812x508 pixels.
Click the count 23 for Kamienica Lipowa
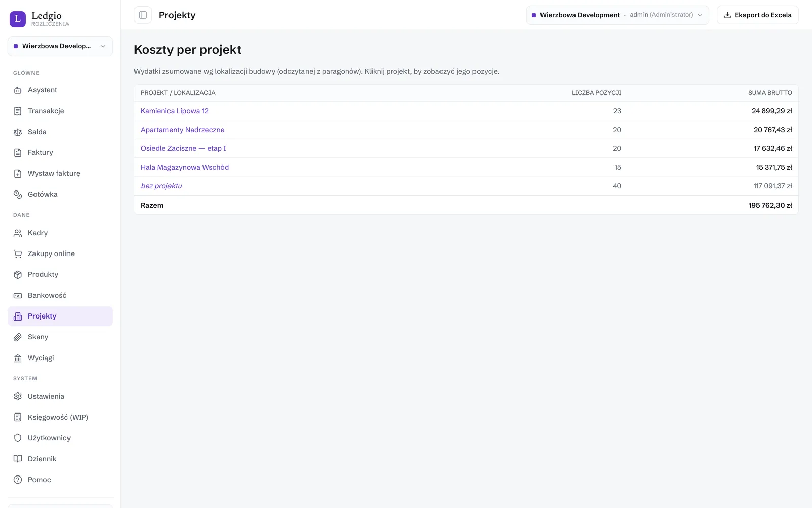(x=617, y=111)
